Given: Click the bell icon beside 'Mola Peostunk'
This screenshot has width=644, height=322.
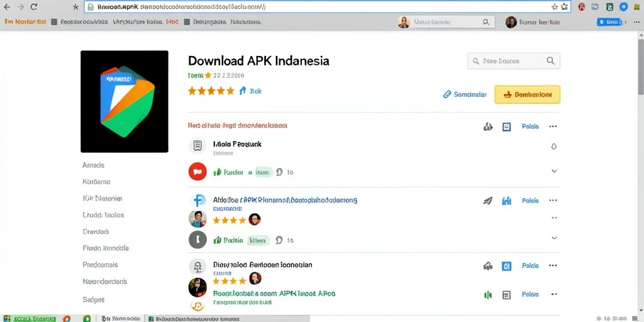Looking at the screenshot, I should pos(554,146).
